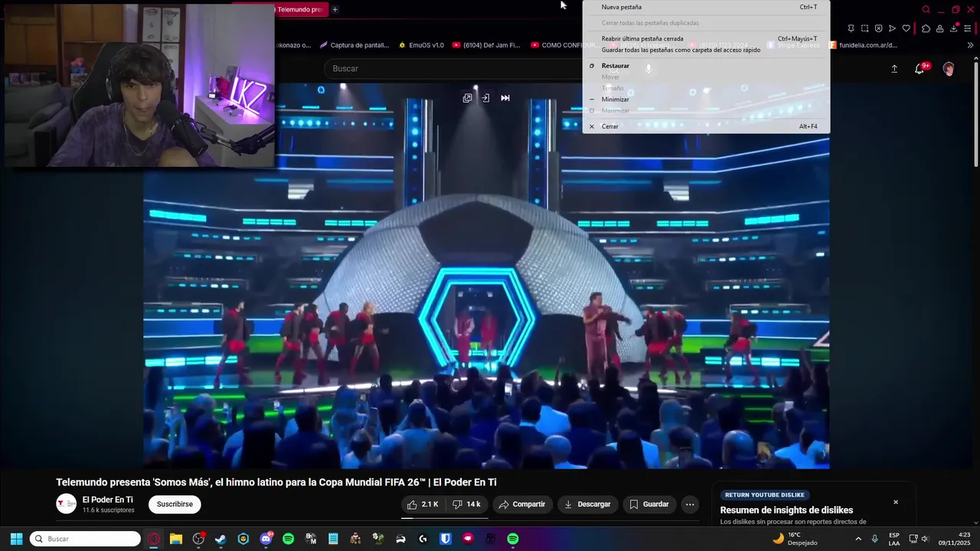Screen dimensions: 980x551
Task: Open the Opera tab search magnifier icon
Action: click(x=926, y=9)
